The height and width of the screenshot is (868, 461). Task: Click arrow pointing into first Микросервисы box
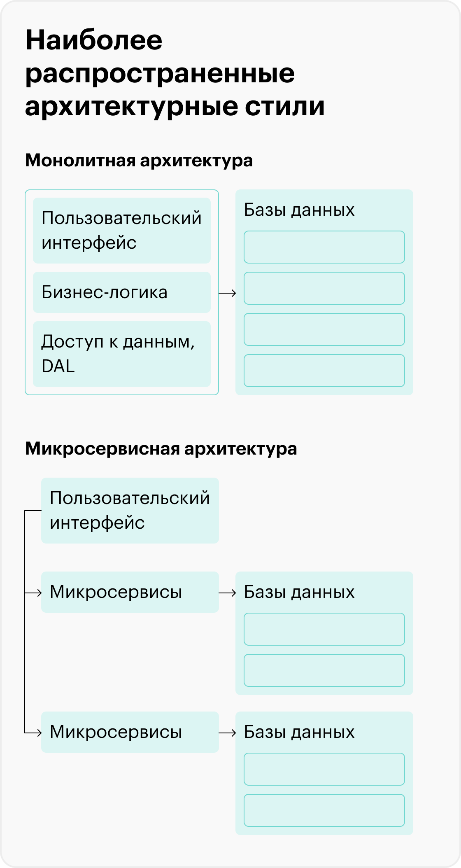click(33, 593)
